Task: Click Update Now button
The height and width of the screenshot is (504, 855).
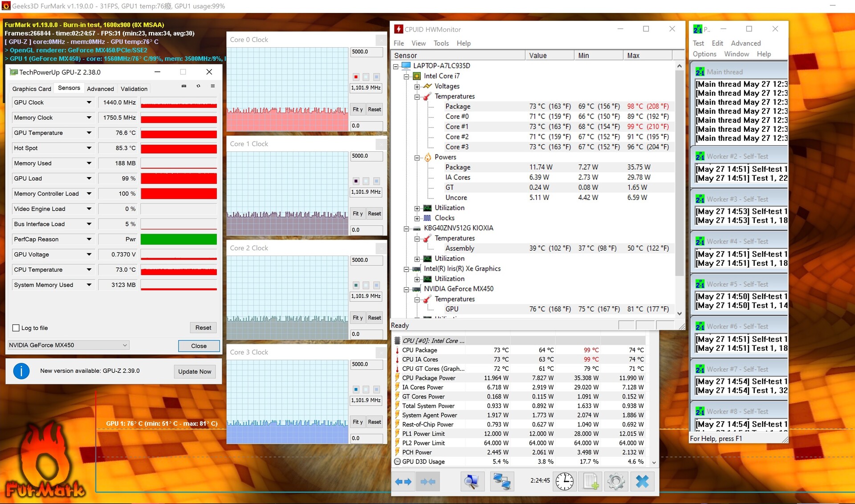Action: (195, 371)
